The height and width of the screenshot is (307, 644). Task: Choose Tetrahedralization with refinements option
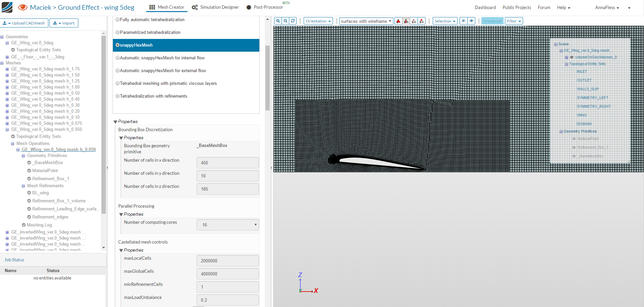click(118, 96)
